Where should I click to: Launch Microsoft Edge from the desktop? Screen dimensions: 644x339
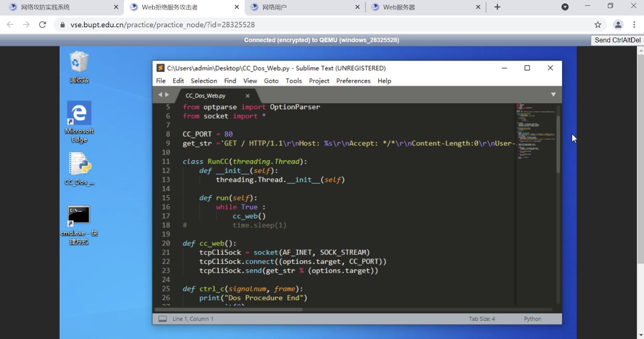click(79, 122)
